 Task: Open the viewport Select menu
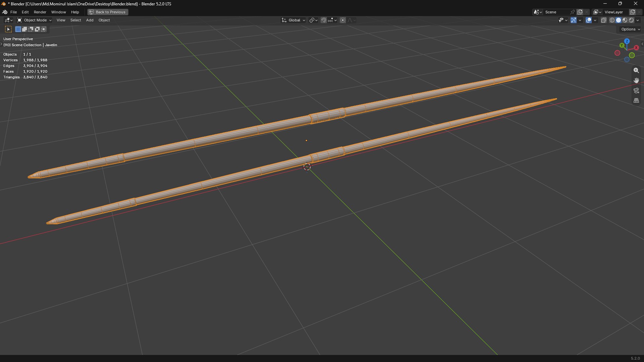(x=75, y=20)
